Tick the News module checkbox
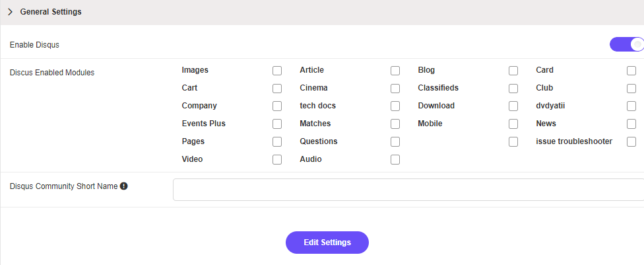Viewport: 644px width, 265px height. (x=631, y=124)
